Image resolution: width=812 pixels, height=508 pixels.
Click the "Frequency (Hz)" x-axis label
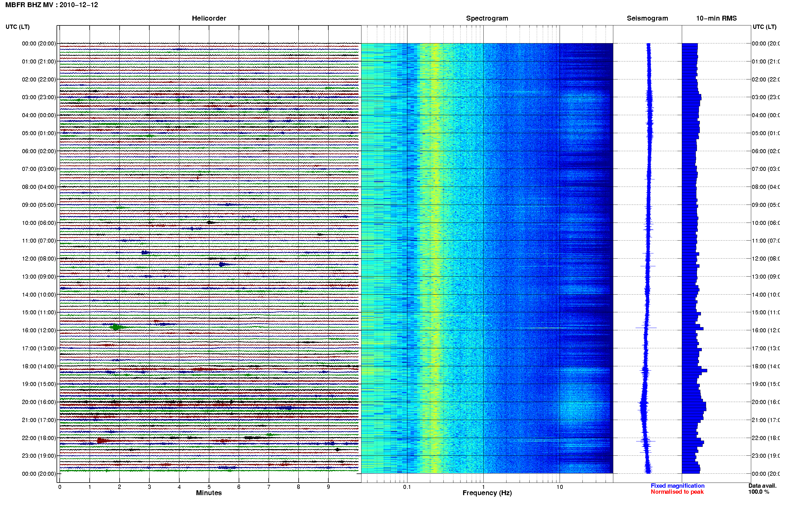click(x=487, y=493)
